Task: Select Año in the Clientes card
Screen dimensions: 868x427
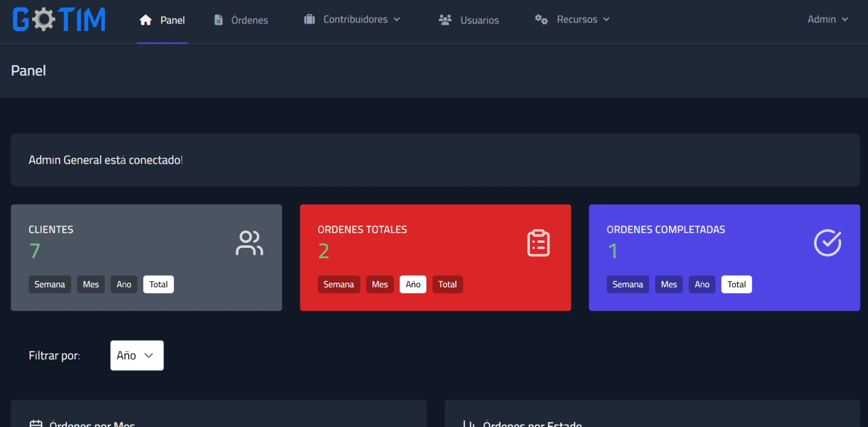Action: (x=124, y=284)
